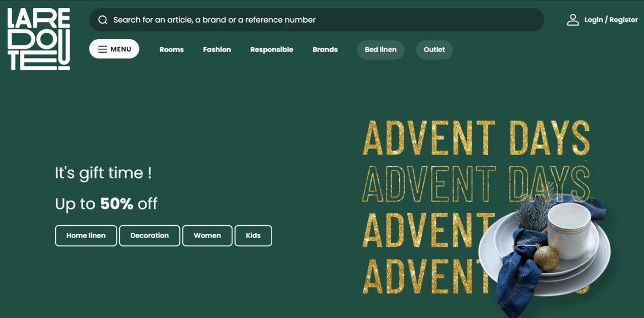Viewport: 644px width, 318px height.
Task: Click the user account icon
Action: pyautogui.click(x=573, y=20)
